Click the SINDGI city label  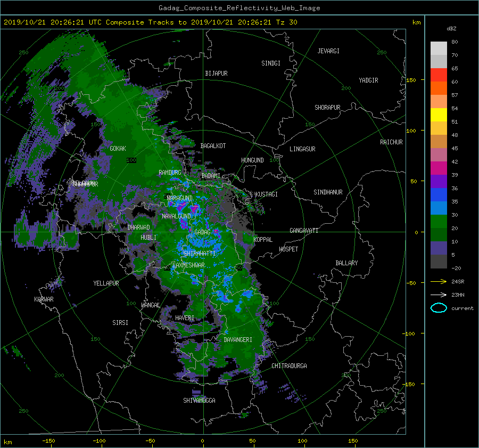coord(271,63)
